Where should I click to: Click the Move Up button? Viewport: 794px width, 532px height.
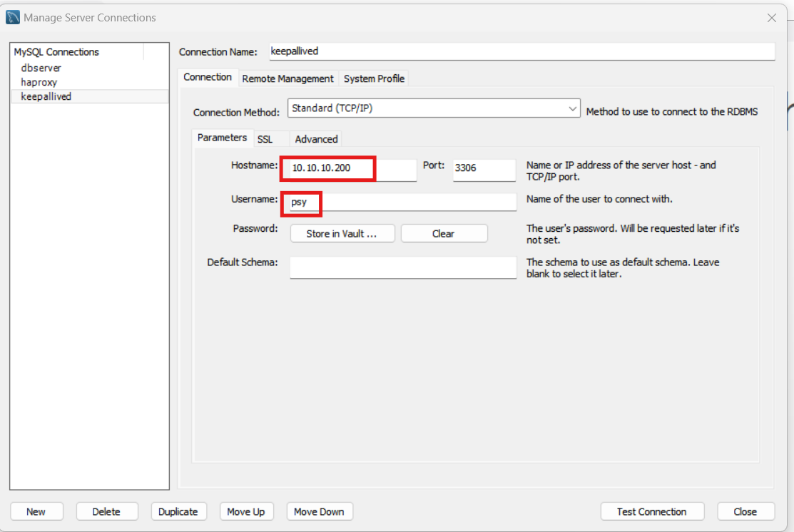click(246, 511)
